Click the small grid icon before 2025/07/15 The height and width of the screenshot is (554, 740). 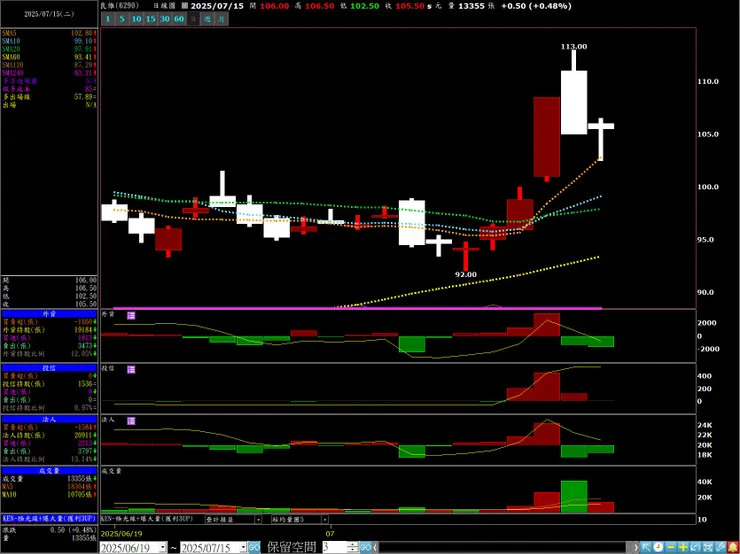pos(185,6)
